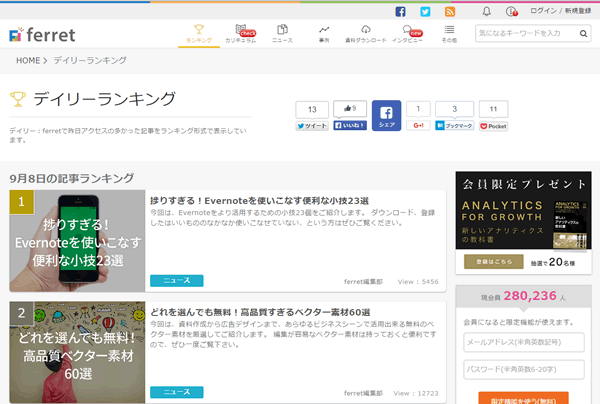Click the trophy icon beside page title

click(18, 99)
